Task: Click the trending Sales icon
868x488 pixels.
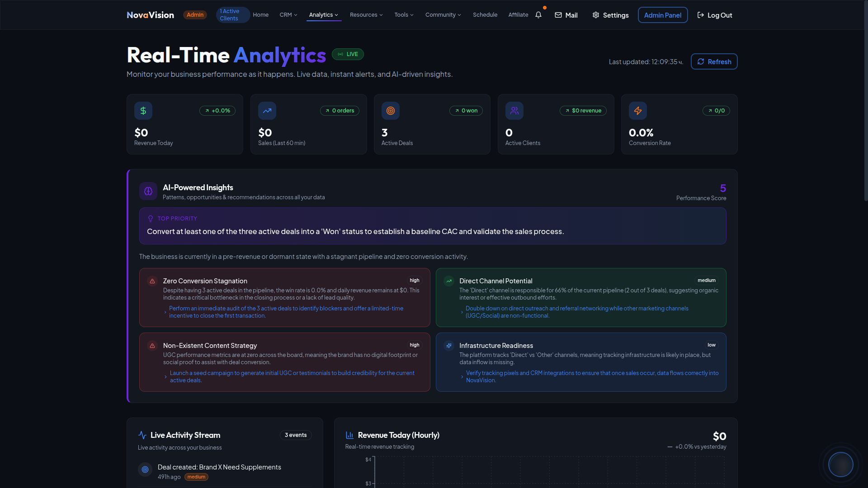Action: coord(267,111)
